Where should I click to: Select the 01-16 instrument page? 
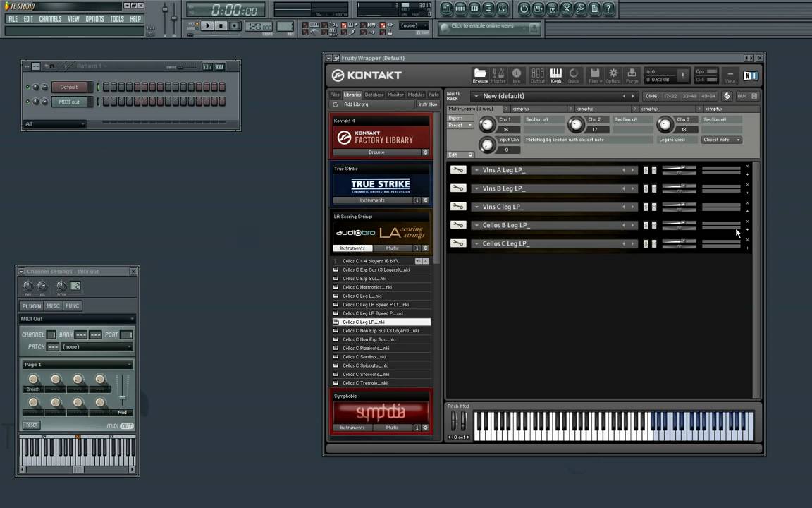click(651, 96)
